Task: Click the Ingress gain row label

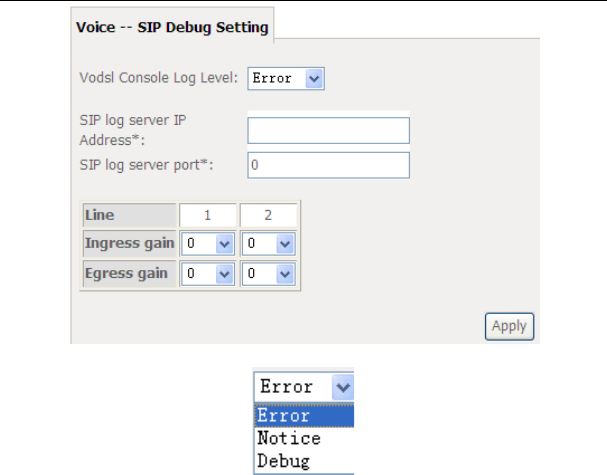Action: (130, 243)
